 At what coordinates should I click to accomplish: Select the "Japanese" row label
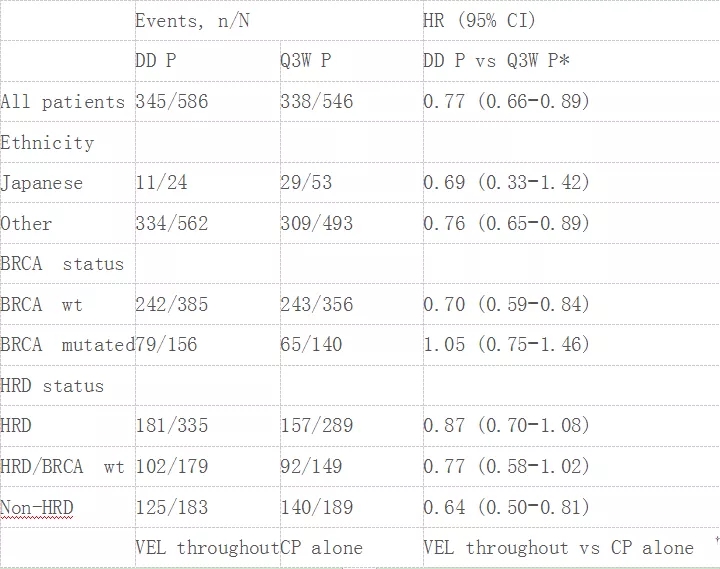pyautogui.click(x=42, y=184)
